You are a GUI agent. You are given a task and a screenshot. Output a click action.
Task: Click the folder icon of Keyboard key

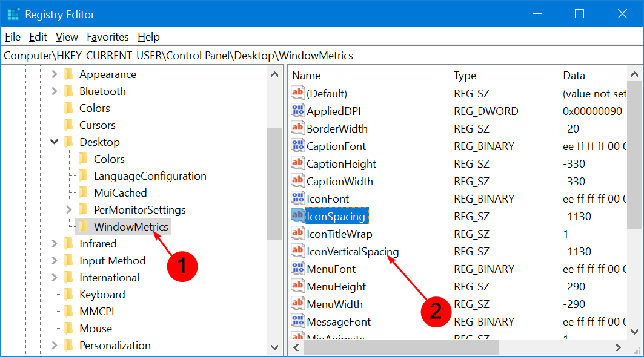[x=68, y=294]
